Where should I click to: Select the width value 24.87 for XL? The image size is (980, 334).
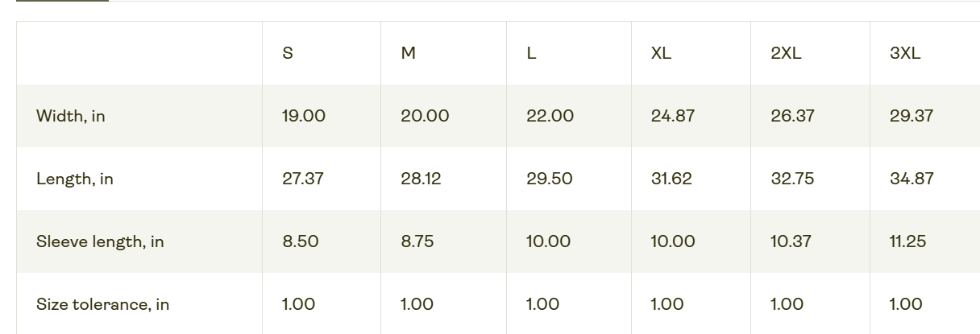coord(673,116)
